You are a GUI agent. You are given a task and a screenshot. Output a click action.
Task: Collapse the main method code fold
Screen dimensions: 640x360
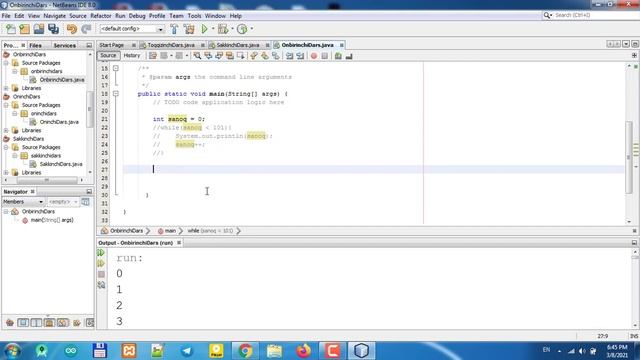click(x=116, y=93)
